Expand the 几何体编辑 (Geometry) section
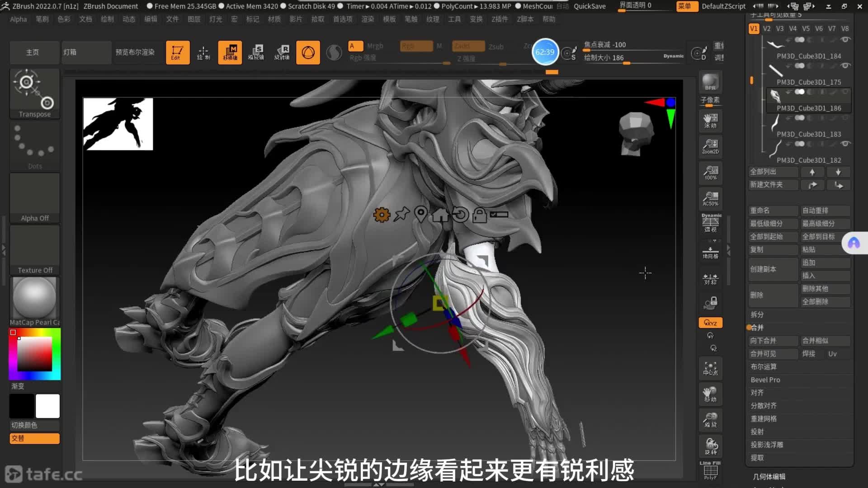This screenshot has width=868, height=488. tap(769, 477)
